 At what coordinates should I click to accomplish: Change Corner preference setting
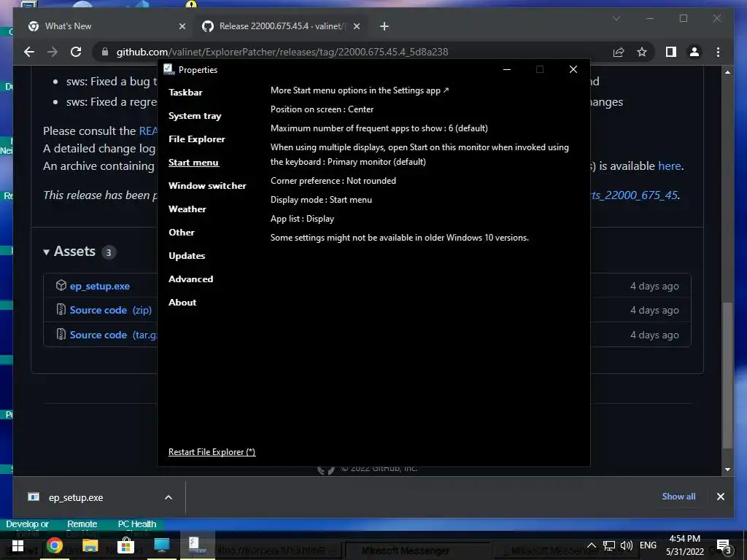[333, 181]
